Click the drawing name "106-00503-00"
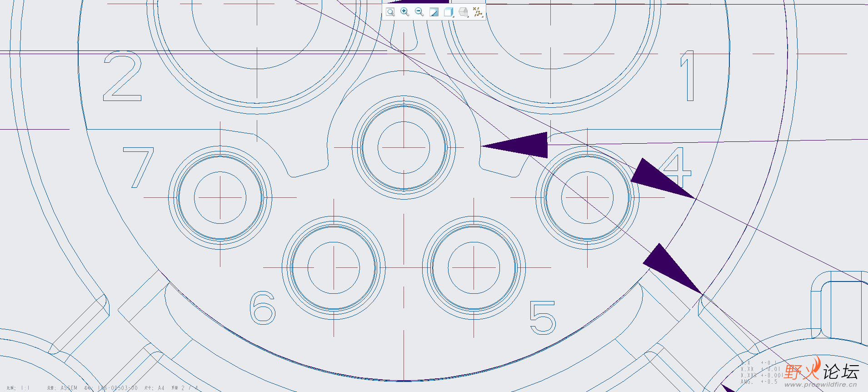 (118, 388)
